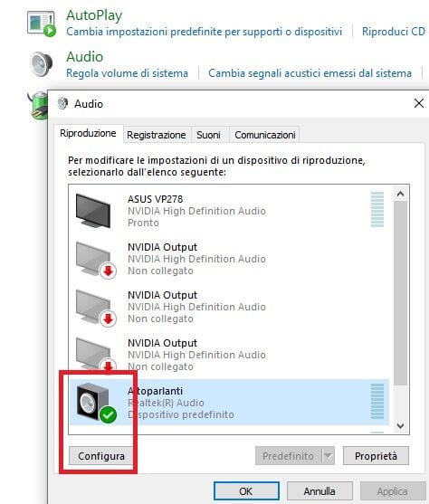Select the ASUS VP278 device name
Image resolution: width=429 pixels, height=504 pixels.
(156, 199)
